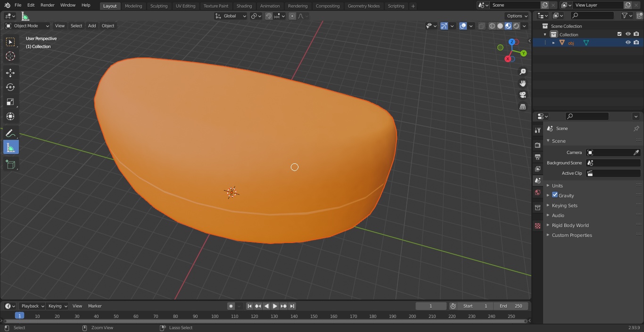Choose the Move tool
The height and width of the screenshot is (332, 644).
(x=10, y=73)
